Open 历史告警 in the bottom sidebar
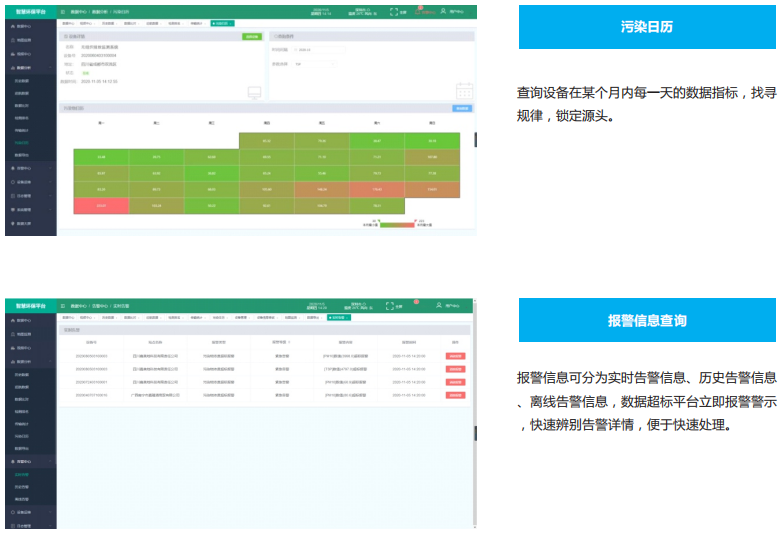Image resolution: width=784 pixels, height=536 pixels. click(x=24, y=486)
